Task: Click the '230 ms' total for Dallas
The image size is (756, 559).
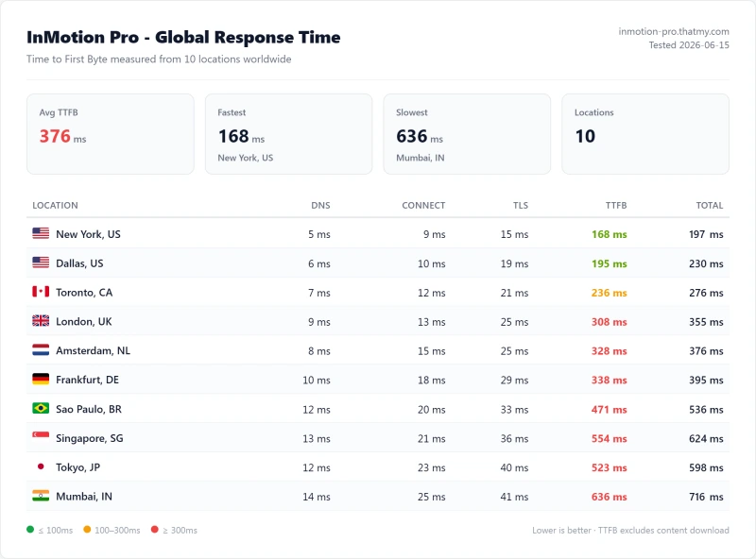Action: 706,263
